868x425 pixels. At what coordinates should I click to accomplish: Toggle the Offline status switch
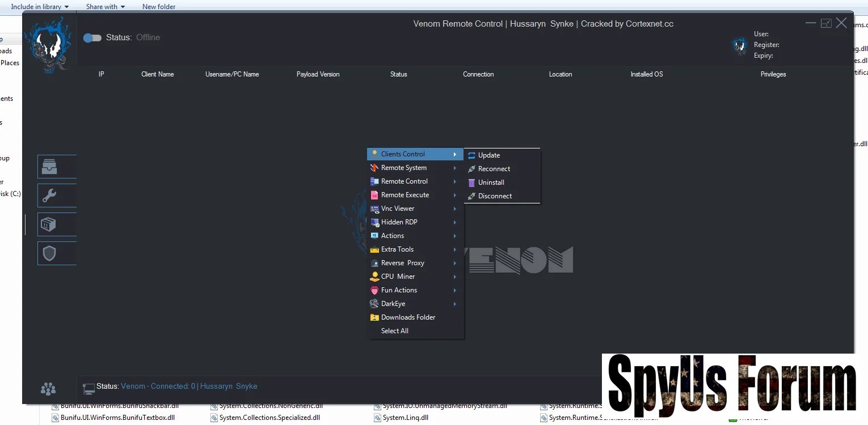92,38
